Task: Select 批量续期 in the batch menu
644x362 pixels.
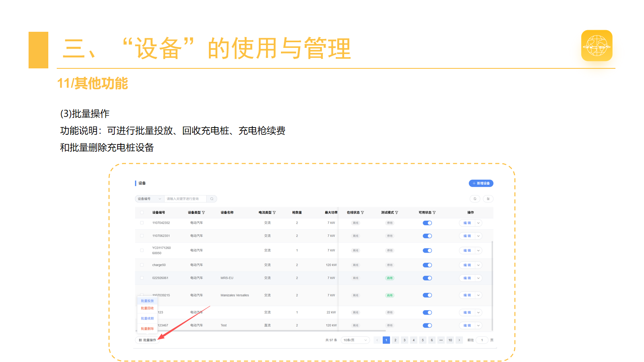Action: click(x=147, y=319)
